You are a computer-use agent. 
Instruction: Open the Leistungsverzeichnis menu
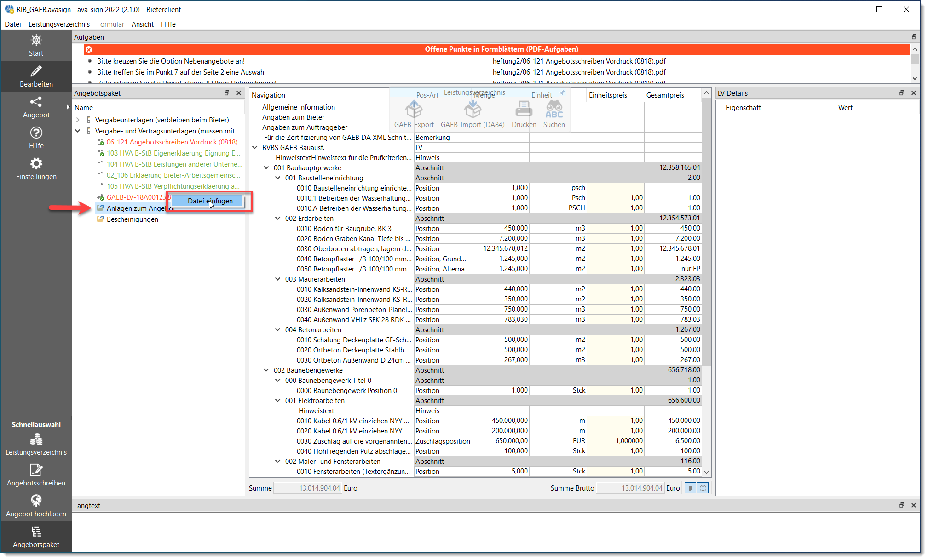point(59,24)
